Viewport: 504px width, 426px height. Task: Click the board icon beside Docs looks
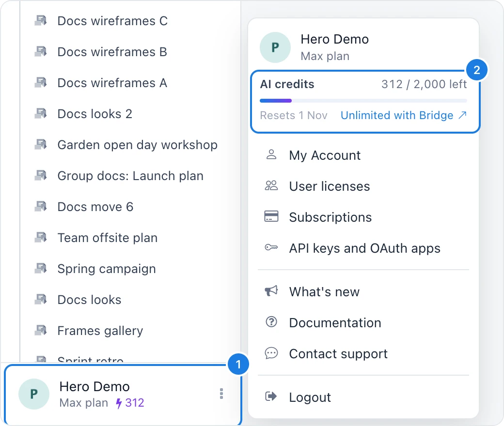[41, 300]
